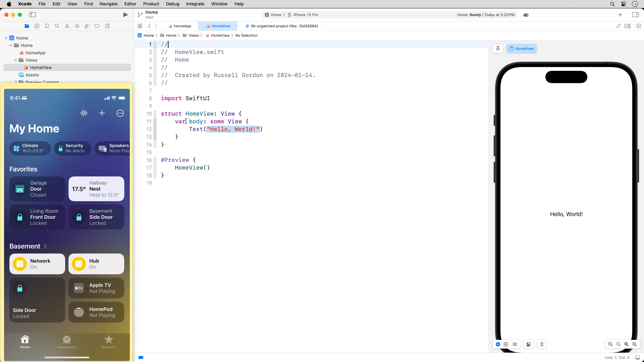Add an editor on the right
This screenshot has height=362, width=644.
click(639, 26)
